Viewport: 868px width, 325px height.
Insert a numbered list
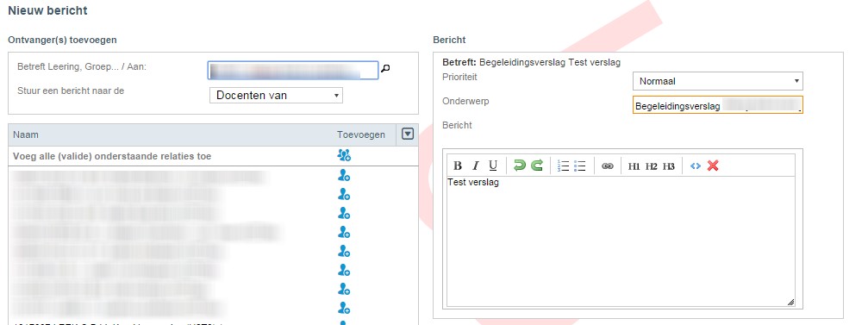[x=563, y=166]
